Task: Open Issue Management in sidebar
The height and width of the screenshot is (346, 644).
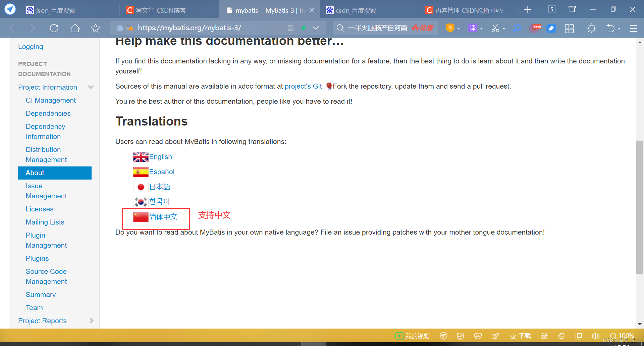Action: (x=46, y=191)
